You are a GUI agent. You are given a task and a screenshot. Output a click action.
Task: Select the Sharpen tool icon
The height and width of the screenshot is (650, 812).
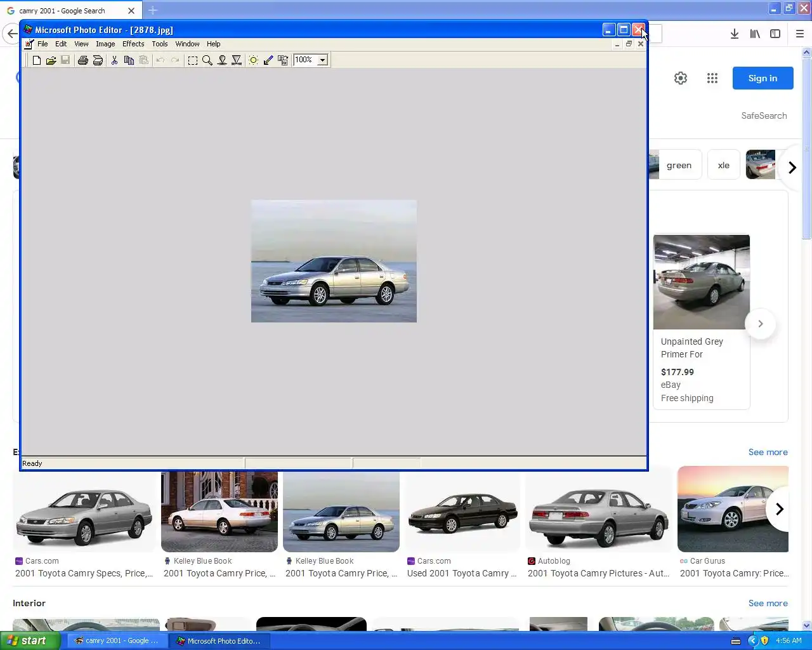(x=237, y=60)
